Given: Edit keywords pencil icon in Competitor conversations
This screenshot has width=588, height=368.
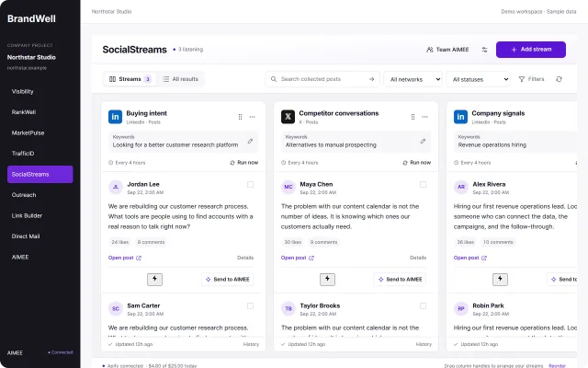Looking at the screenshot, I should tap(423, 141).
